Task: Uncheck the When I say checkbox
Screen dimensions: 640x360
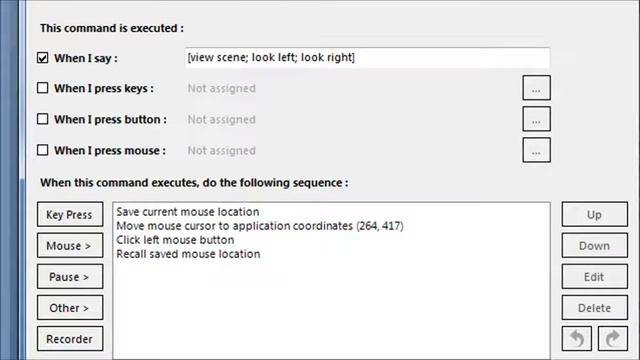Action: pos(42,58)
